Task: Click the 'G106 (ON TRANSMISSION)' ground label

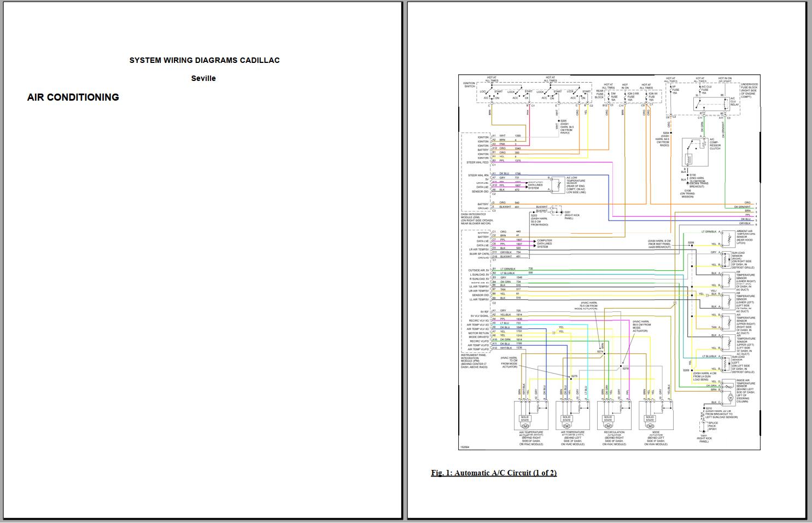Action: [687, 194]
